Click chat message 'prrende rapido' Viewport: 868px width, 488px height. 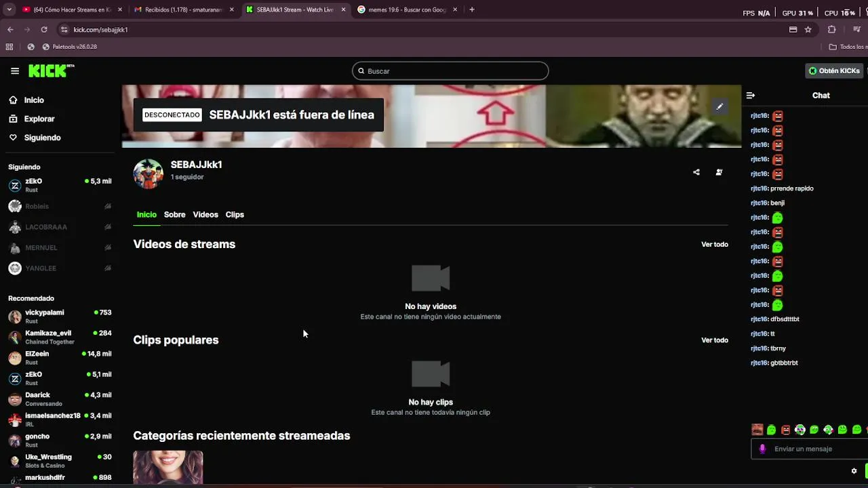792,188
